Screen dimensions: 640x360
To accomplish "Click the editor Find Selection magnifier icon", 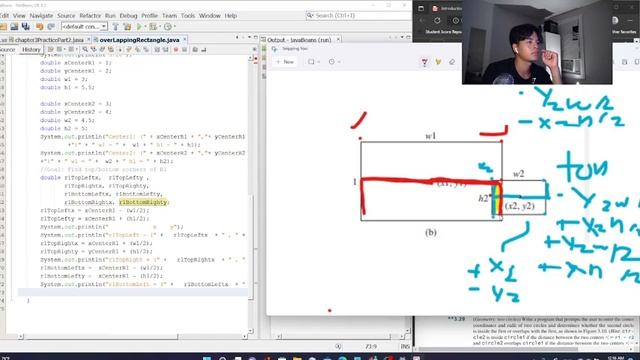I will [85, 49].
